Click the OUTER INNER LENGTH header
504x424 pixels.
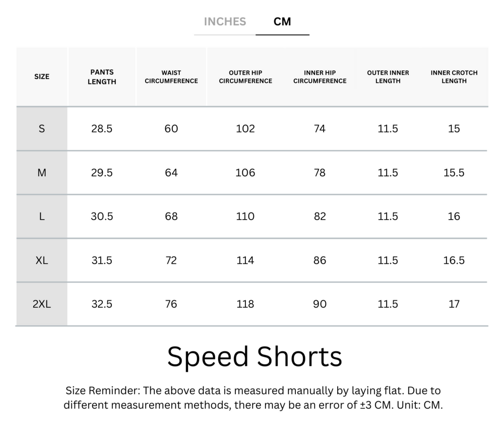[388, 77]
